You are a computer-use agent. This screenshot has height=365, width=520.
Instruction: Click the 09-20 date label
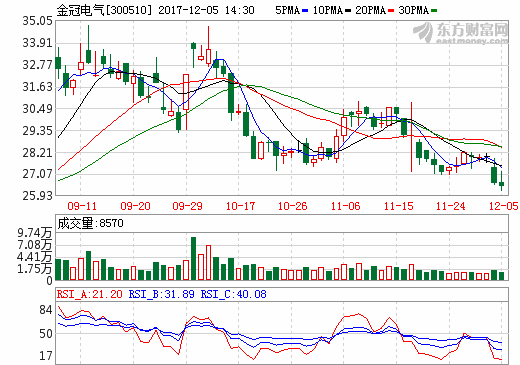tap(135, 206)
